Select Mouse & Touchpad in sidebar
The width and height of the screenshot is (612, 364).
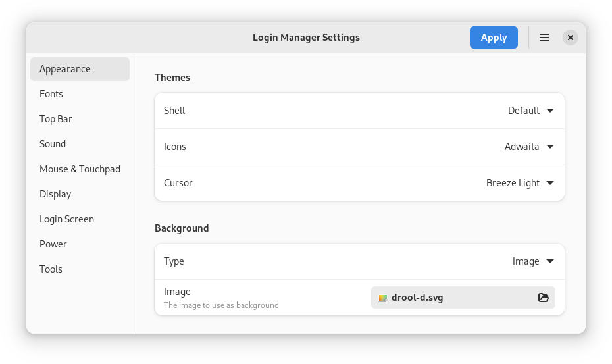click(80, 169)
